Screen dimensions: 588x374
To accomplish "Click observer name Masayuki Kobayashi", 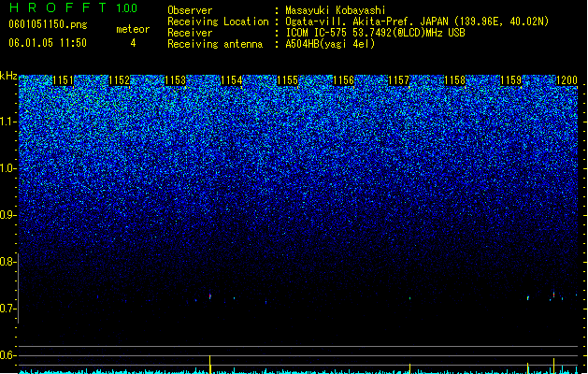I will (336, 10).
